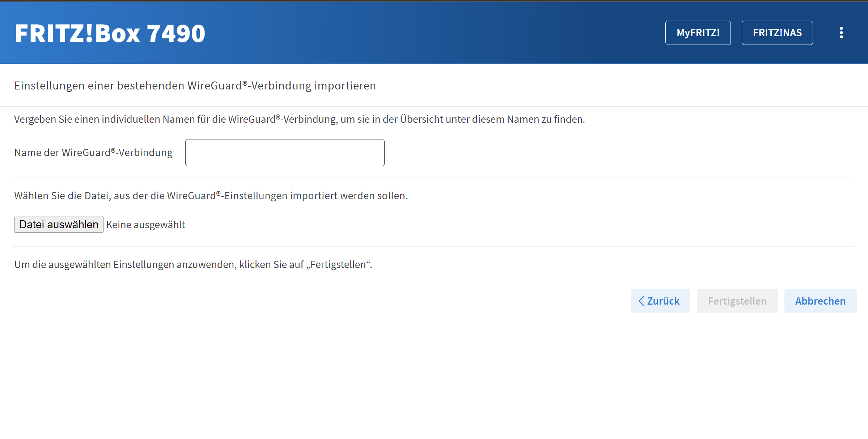Open the three-dot menu in header

click(841, 33)
